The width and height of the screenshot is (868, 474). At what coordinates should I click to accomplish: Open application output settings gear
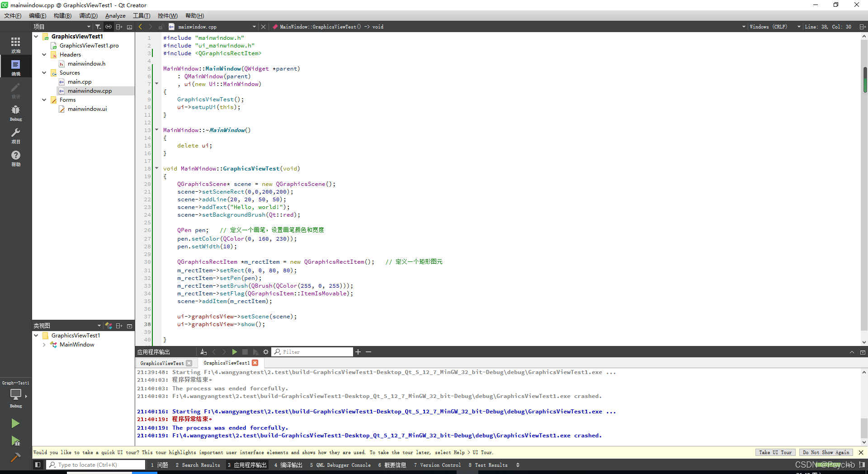coord(266,352)
